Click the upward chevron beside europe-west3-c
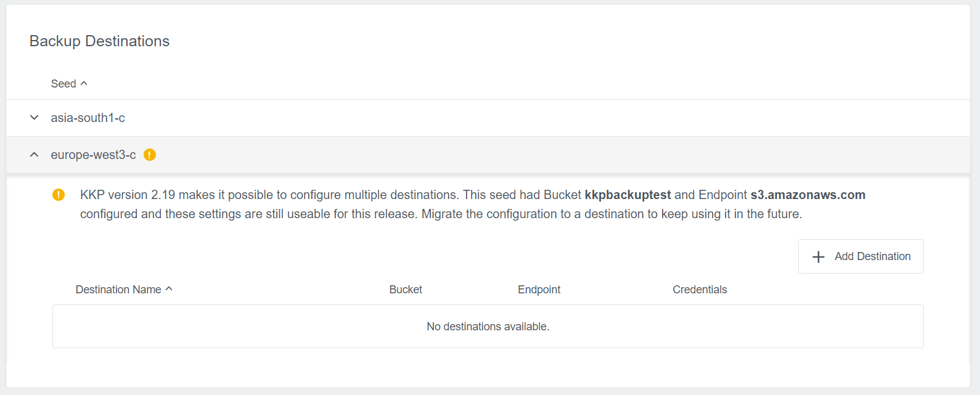The width and height of the screenshot is (980, 395). [34, 155]
